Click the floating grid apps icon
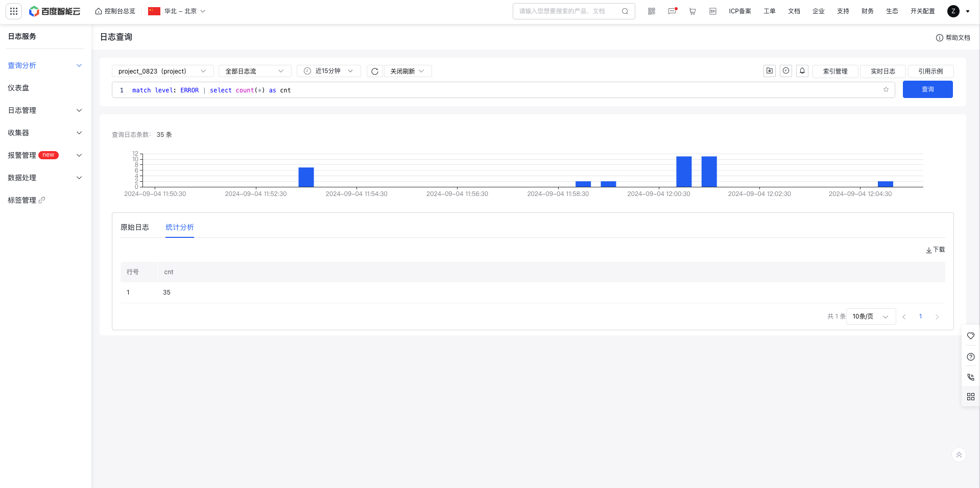980x488 pixels. pos(971,397)
